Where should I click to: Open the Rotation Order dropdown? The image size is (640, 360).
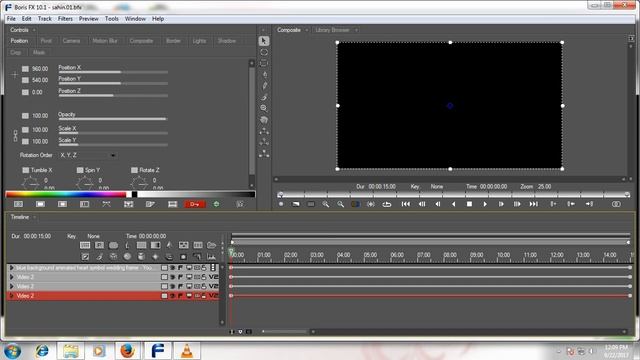coord(87,155)
